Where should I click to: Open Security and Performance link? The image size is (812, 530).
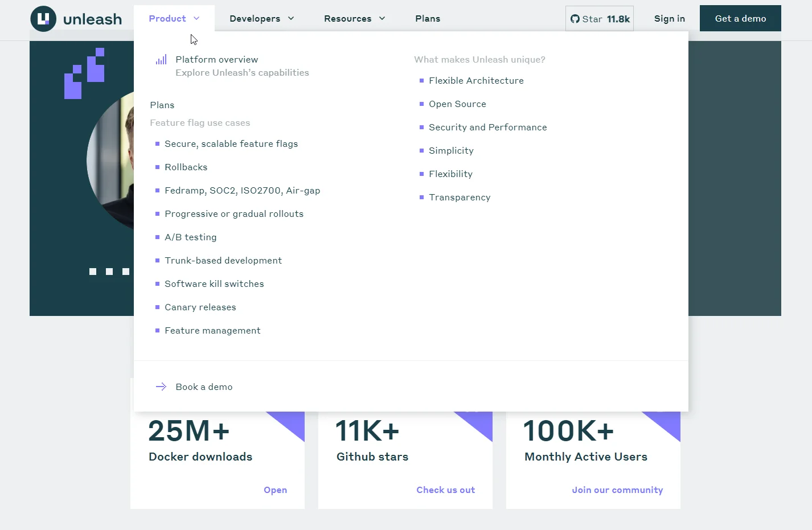pyautogui.click(x=488, y=127)
